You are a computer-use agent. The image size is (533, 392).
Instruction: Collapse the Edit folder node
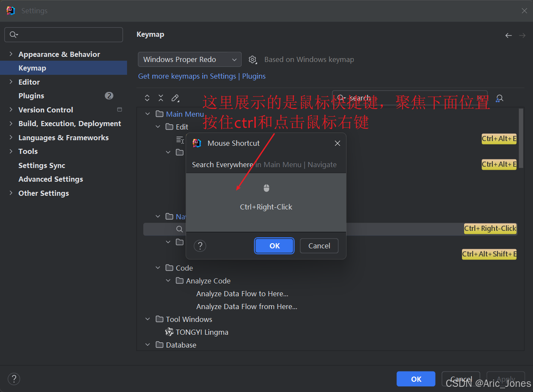click(x=158, y=127)
